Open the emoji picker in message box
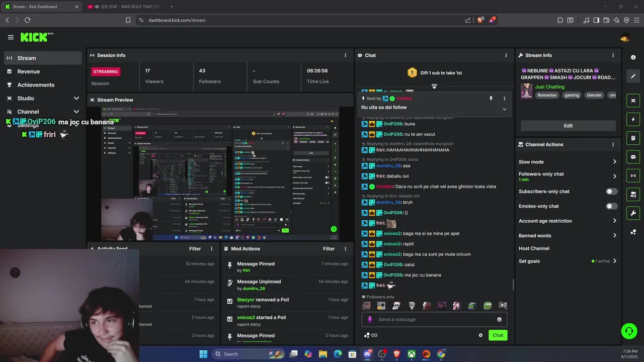 pyautogui.click(x=499, y=319)
